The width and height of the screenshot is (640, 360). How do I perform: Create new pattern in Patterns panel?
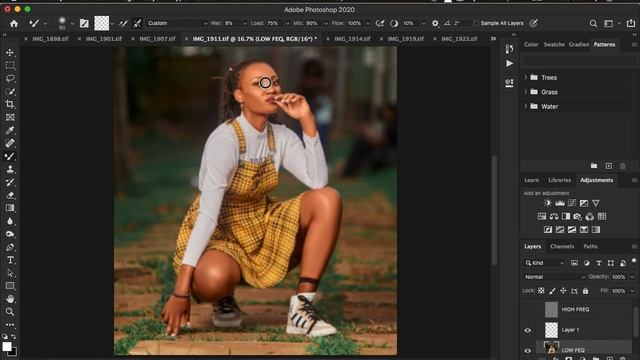pos(609,166)
